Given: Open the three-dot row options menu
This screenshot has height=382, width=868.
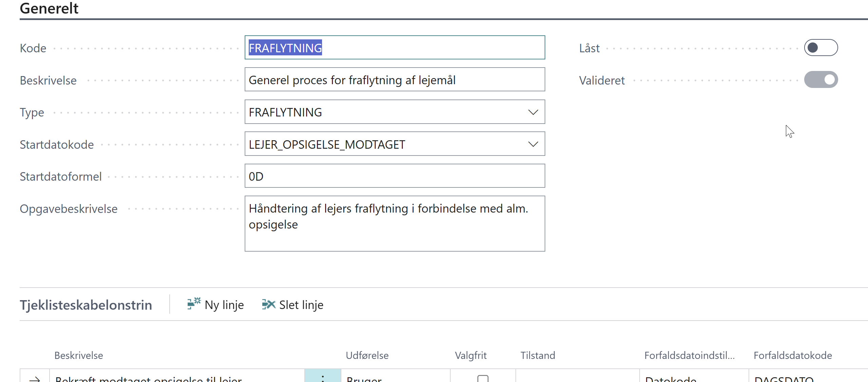Looking at the screenshot, I should pyautogui.click(x=322, y=378).
